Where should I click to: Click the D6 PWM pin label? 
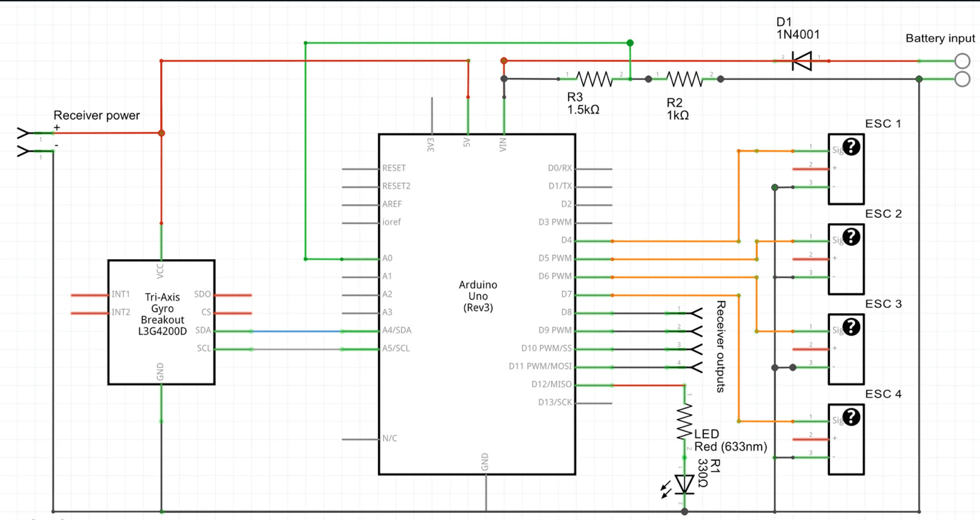[x=555, y=276]
